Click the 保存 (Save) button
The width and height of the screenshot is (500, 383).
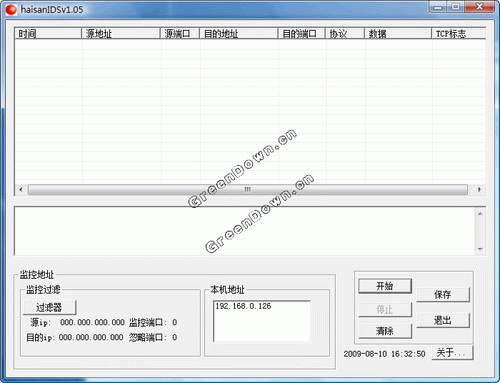click(x=443, y=295)
